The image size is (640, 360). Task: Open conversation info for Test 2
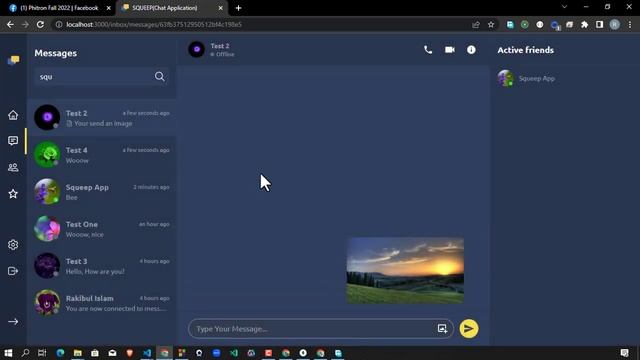[471, 50]
